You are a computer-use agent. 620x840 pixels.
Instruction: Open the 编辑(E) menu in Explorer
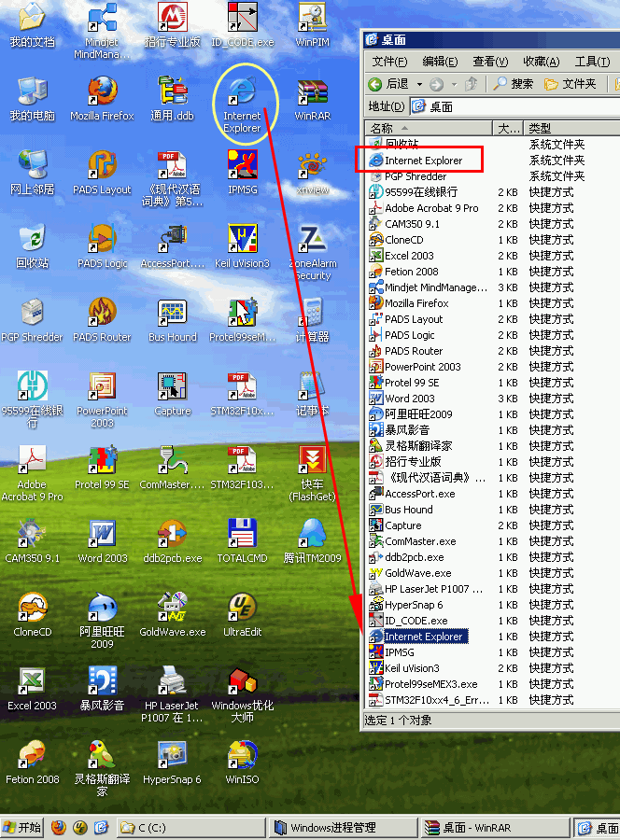440,62
